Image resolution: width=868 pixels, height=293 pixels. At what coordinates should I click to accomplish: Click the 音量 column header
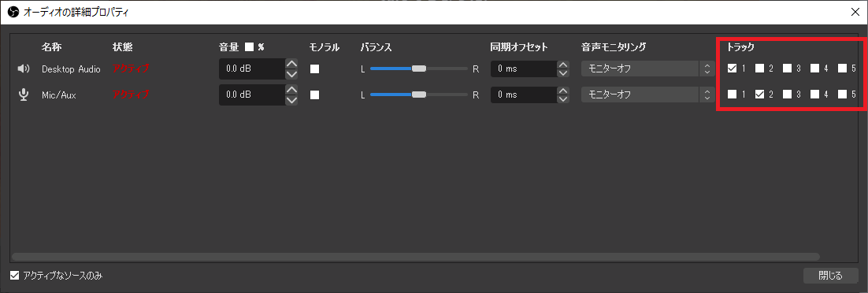point(229,47)
